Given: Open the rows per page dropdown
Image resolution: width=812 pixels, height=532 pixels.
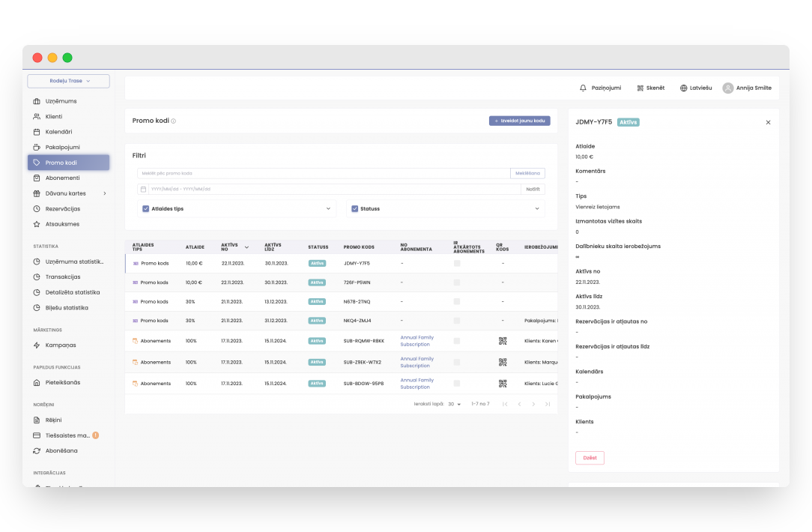Looking at the screenshot, I should point(455,404).
